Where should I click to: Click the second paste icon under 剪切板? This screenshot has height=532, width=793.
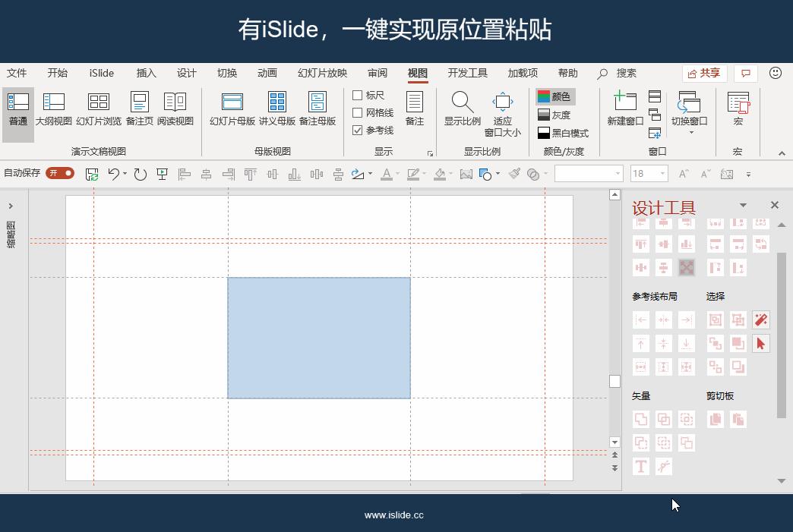pos(738,419)
